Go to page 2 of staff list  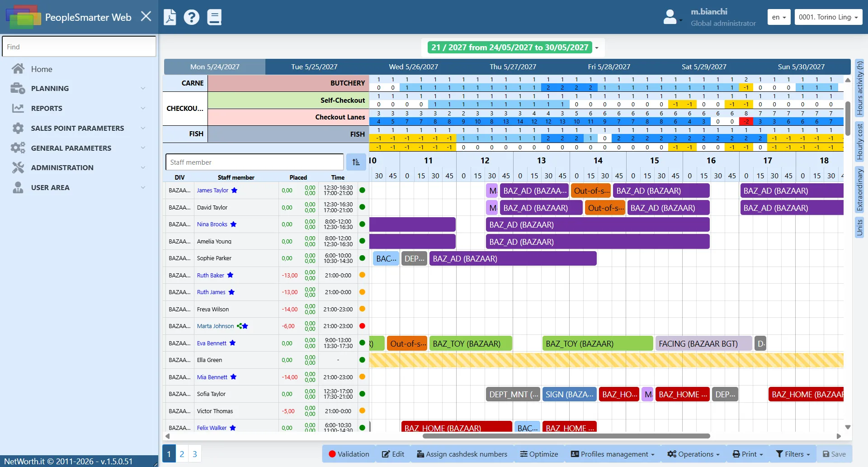[182, 454]
